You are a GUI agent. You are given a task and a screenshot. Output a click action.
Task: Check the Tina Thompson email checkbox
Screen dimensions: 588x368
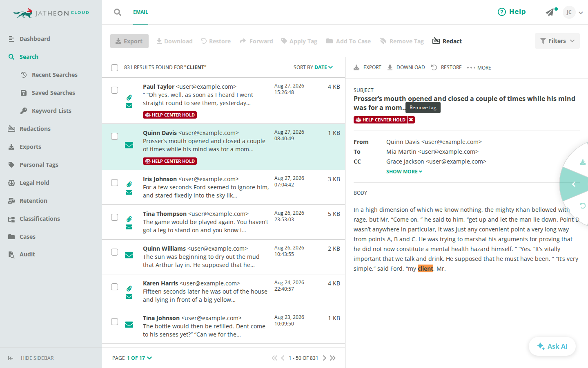coord(115,217)
